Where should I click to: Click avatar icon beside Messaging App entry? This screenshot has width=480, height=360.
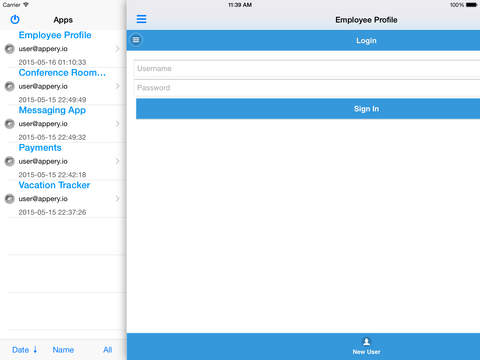(10, 124)
